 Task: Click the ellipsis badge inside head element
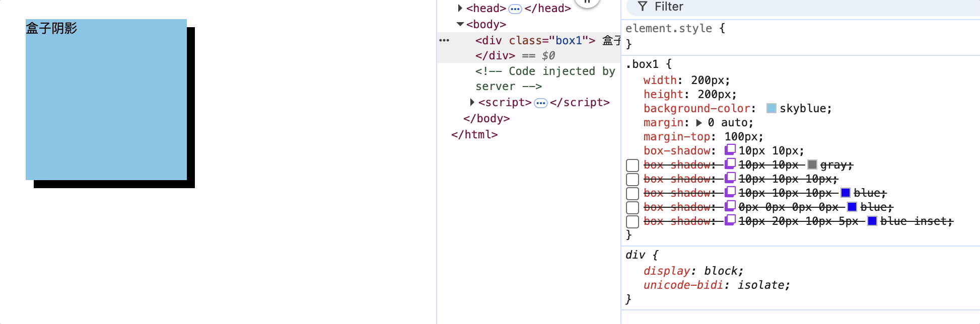point(515,9)
